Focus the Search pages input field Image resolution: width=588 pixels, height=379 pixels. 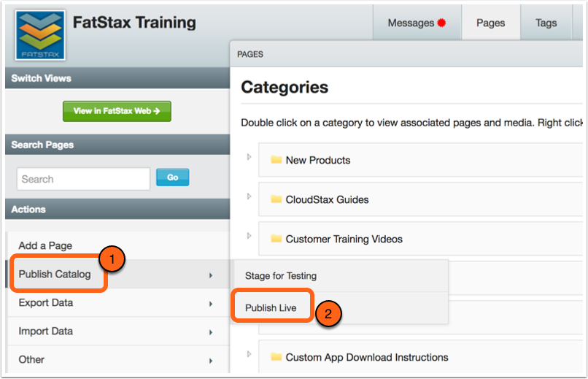tap(83, 179)
